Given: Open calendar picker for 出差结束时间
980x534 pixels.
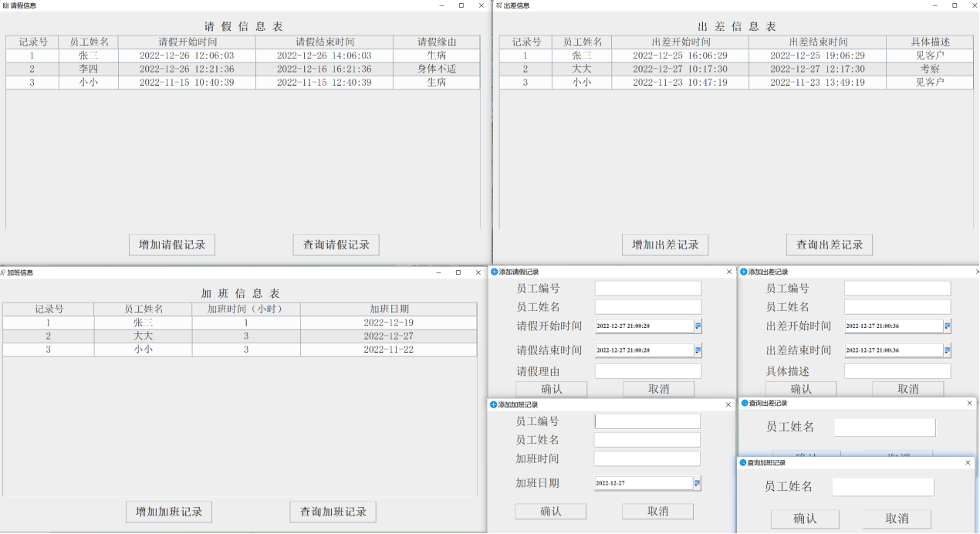Looking at the screenshot, I should pyautogui.click(x=948, y=350).
